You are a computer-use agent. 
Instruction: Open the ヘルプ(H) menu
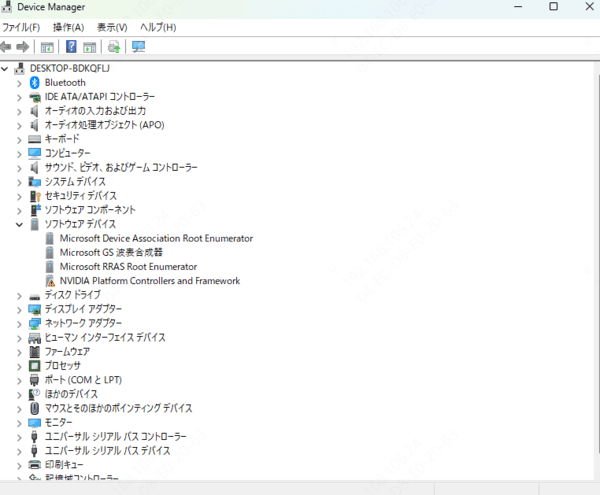coord(157,27)
